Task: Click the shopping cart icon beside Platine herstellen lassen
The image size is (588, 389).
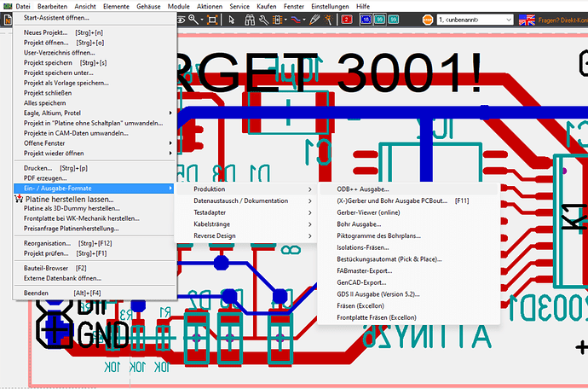Action: point(19,199)
